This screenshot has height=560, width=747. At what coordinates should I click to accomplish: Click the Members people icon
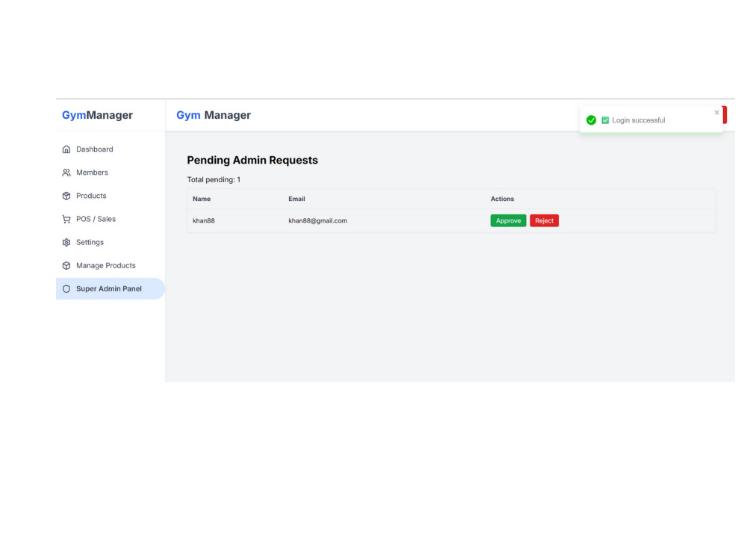point(66,172)
